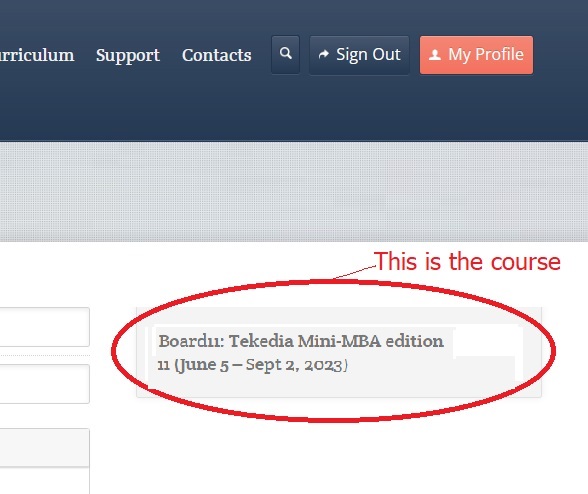Click the topmost white box at the left edge

click(x=45, y=327)
